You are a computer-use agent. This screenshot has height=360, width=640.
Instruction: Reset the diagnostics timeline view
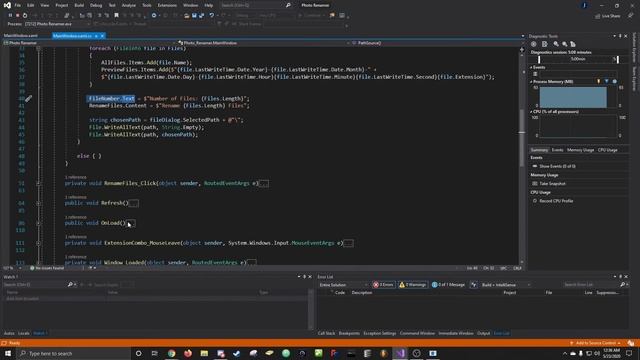point(573,44)
